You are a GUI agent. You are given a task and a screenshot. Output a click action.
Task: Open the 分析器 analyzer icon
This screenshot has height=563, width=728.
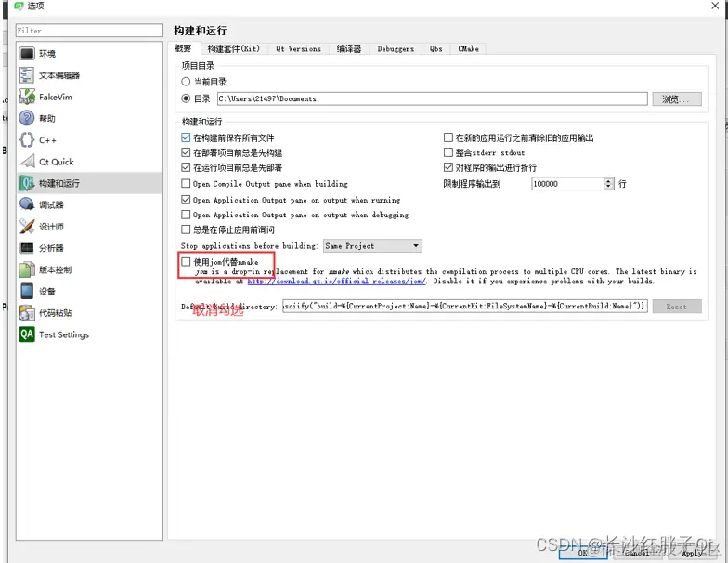click(x=27, y=248)
